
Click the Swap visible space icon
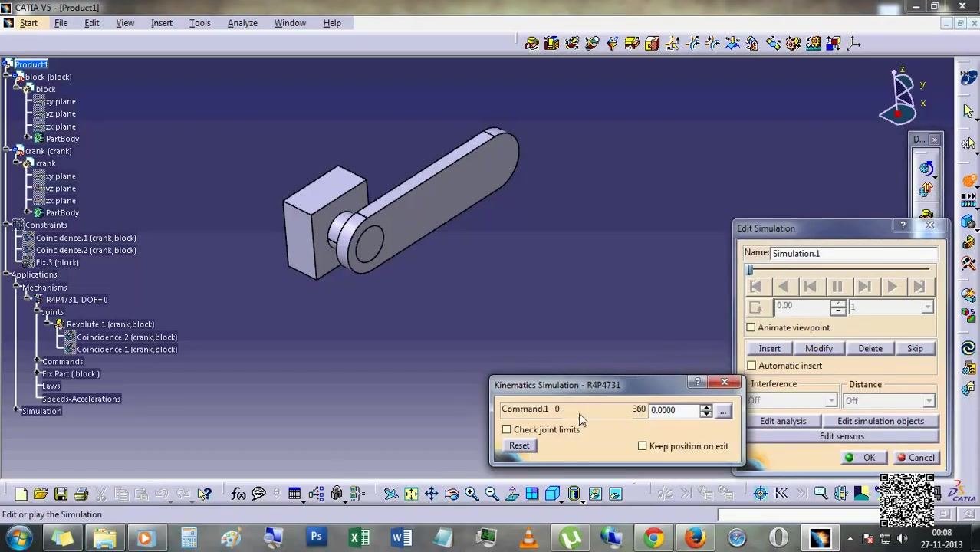pos(615,494)
